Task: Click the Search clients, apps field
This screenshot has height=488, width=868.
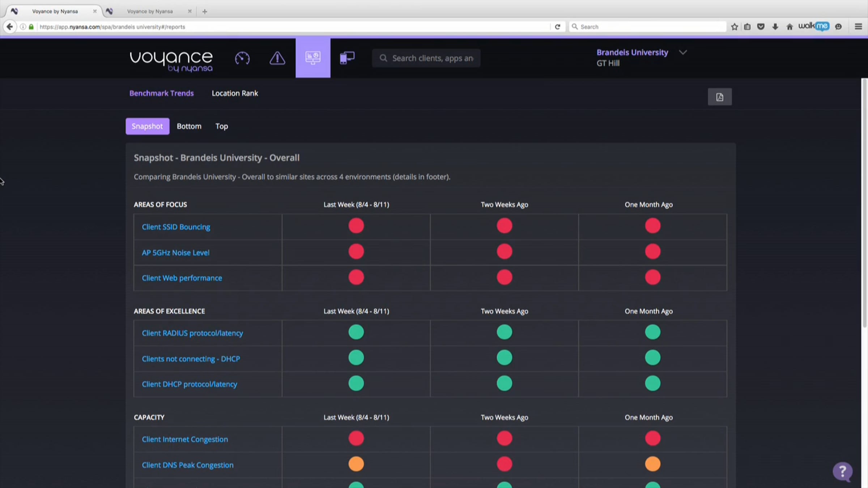Action: click(x=426, y=58)
